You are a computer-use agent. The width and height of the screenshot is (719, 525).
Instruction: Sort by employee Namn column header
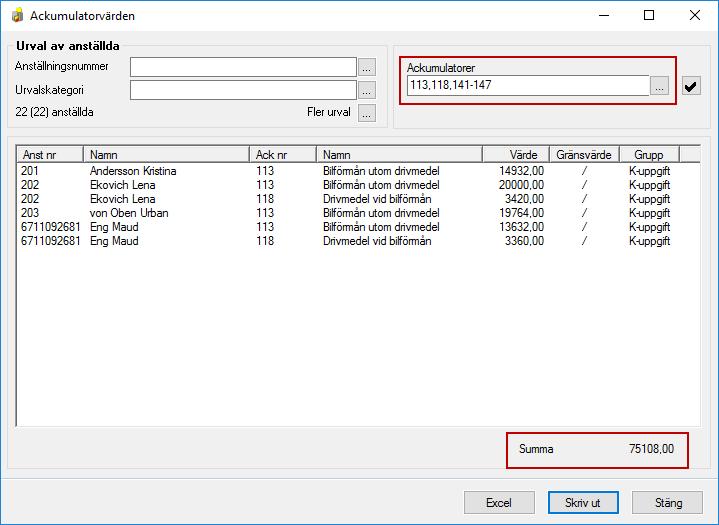coord(166,155)
